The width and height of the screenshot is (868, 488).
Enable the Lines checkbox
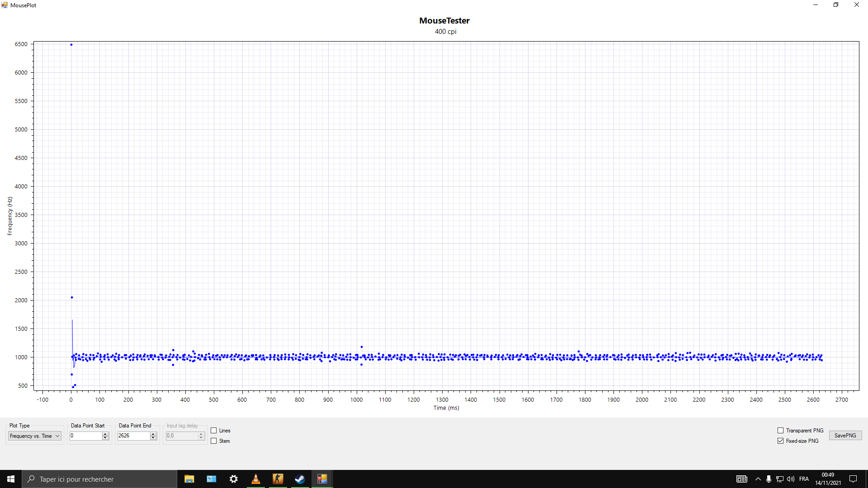pyautogui.click(x=214, y=431)
